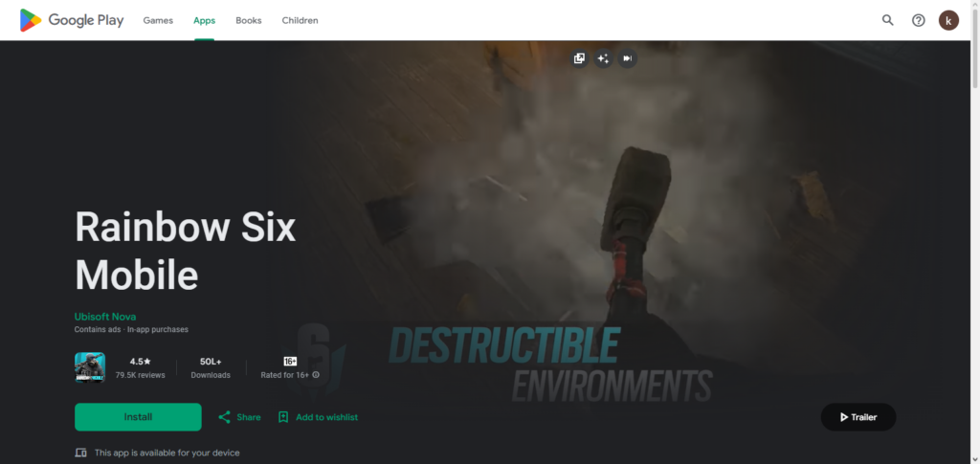Click the Google Play logo
The image size is (980, 464).
pos(72,21)
